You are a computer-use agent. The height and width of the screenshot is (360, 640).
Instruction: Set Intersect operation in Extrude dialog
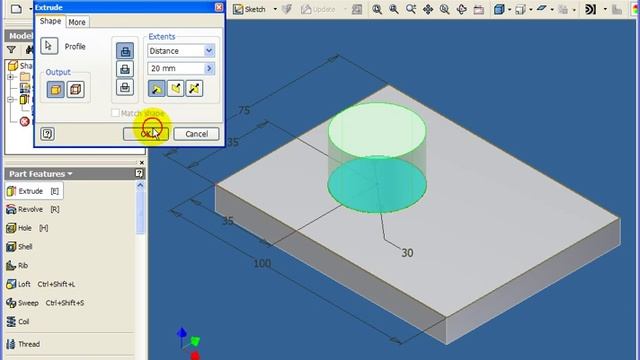[x=125, y=87]
